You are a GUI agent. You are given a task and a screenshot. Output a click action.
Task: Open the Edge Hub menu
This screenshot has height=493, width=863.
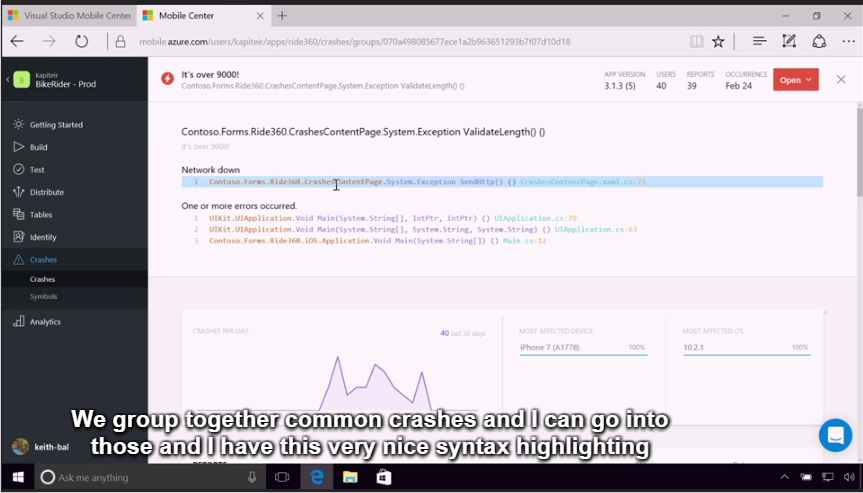click(x=760, y=41)
